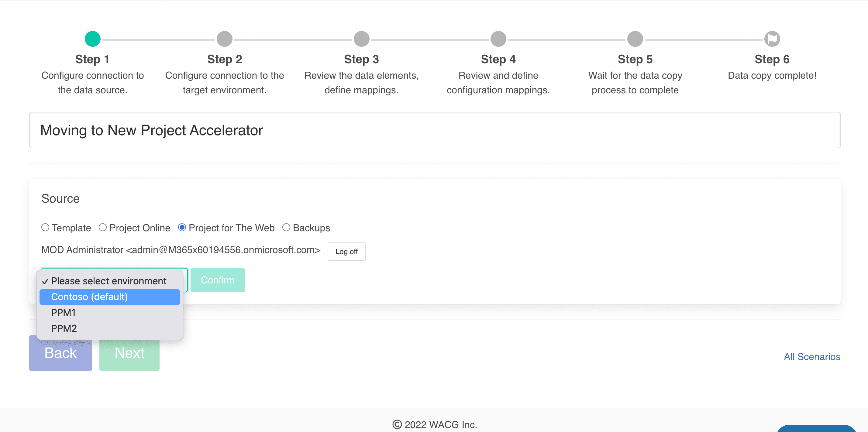868x432 pixels.
Task: Click the Step 5 circle indicator
Action: (635, 39)
